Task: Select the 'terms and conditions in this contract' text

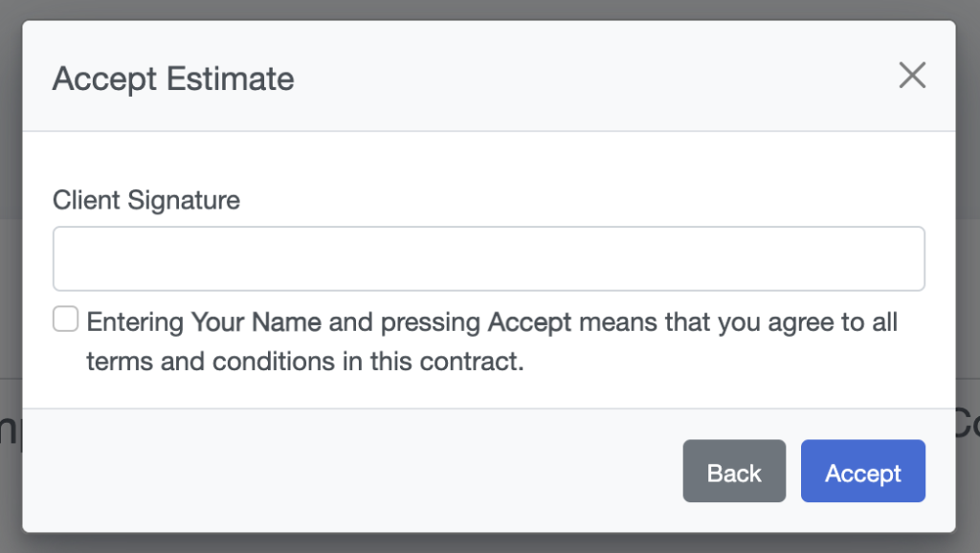Action: 305,361
